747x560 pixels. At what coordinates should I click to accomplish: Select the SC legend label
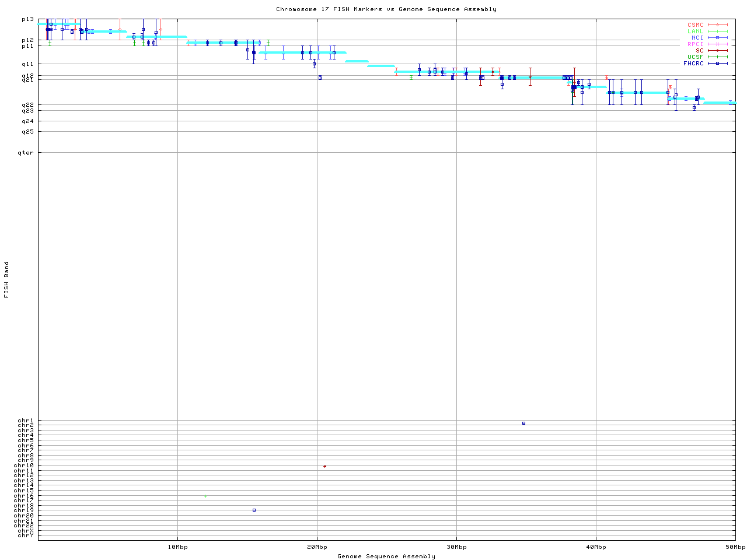tap(699, 50)
